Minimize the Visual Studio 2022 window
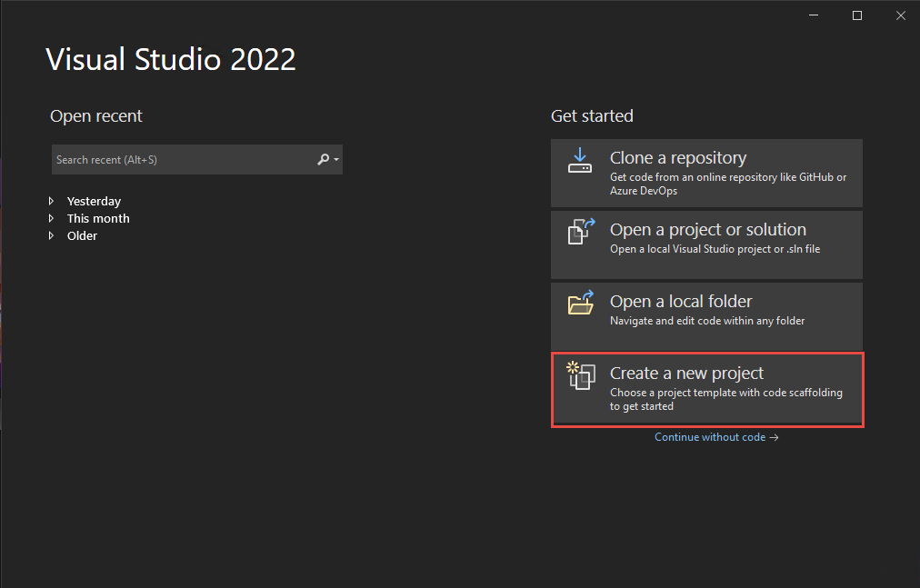The image size is (920, 588). click(815, 15)
